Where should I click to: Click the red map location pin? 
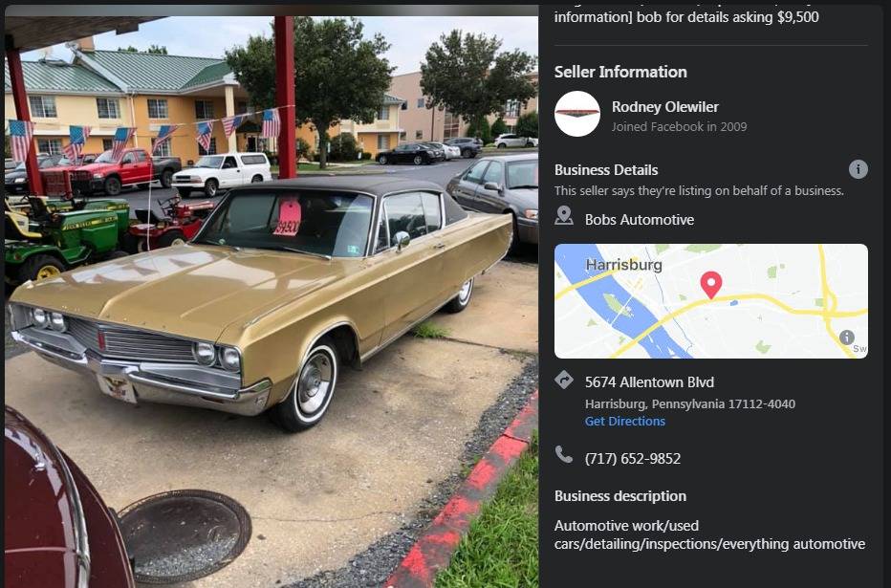(x=711, y=284)
